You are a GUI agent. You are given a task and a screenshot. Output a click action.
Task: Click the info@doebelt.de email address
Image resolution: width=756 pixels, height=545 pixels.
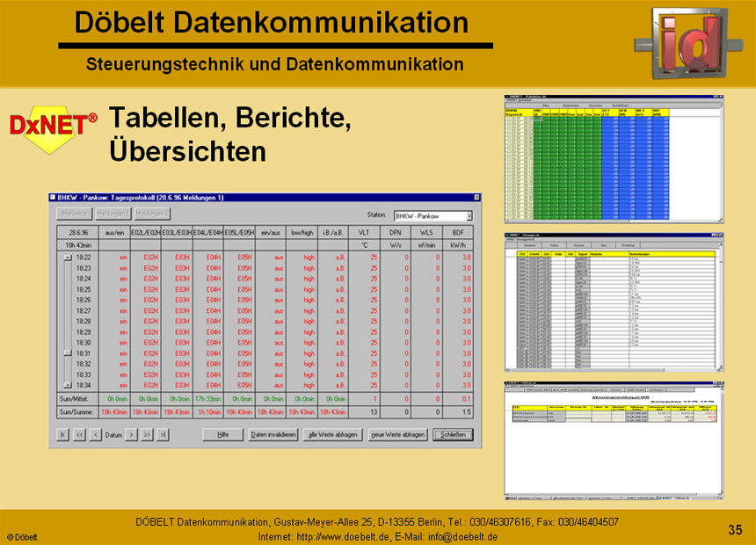pos(463,537)
